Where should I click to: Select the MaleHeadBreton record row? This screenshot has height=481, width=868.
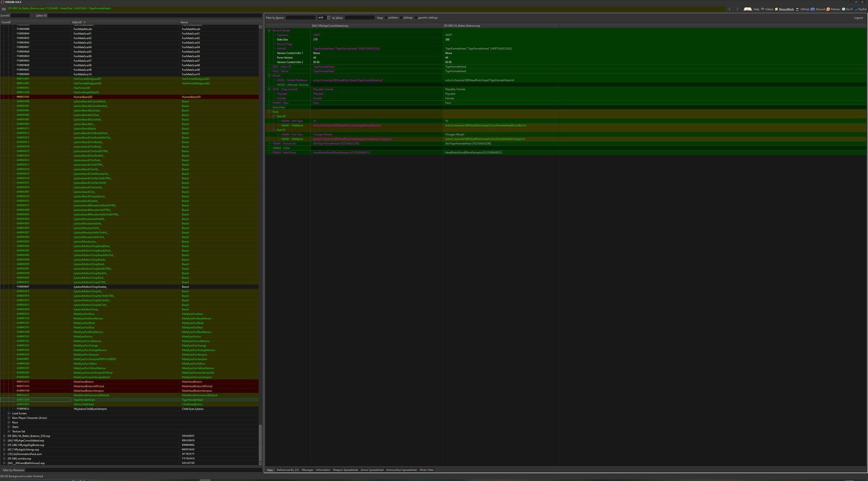pos(129,382)
